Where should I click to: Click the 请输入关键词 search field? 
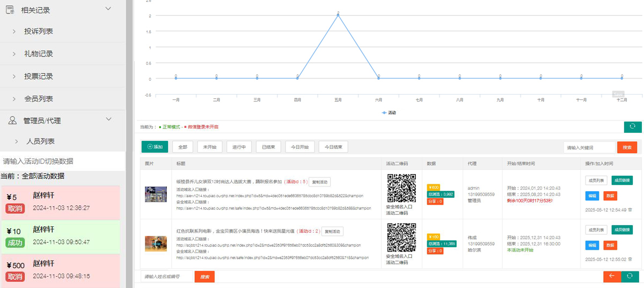coord(589,147)
